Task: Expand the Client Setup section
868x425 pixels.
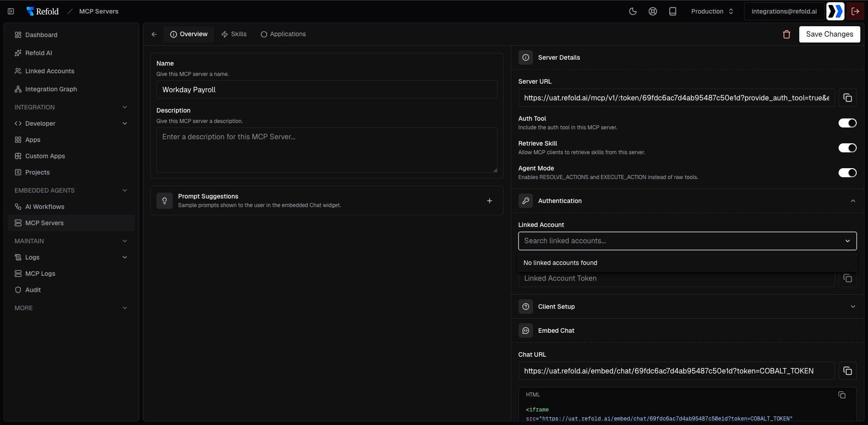Action: [x=853, y=307]
